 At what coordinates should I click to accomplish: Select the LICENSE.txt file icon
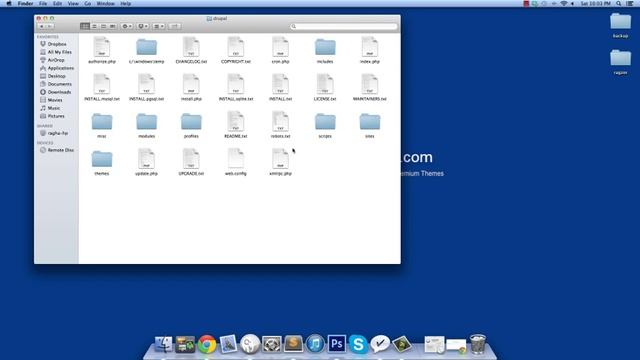click(325, 84)
